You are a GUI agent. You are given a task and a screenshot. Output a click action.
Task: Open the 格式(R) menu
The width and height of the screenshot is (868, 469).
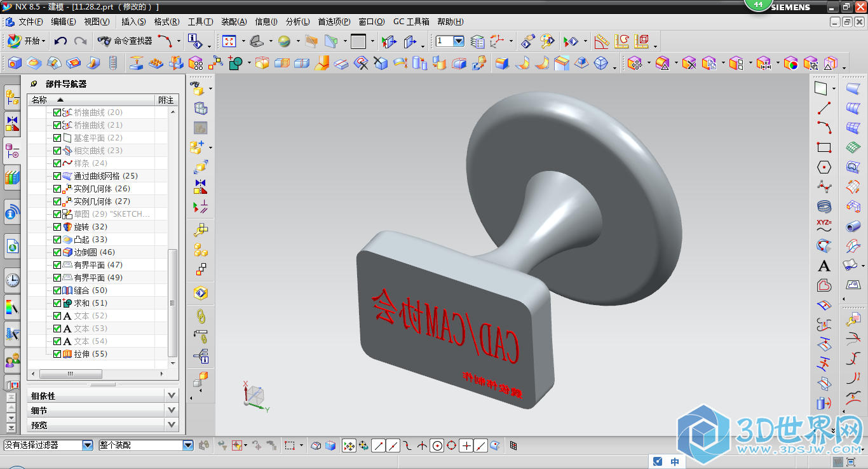pos(166,22)
